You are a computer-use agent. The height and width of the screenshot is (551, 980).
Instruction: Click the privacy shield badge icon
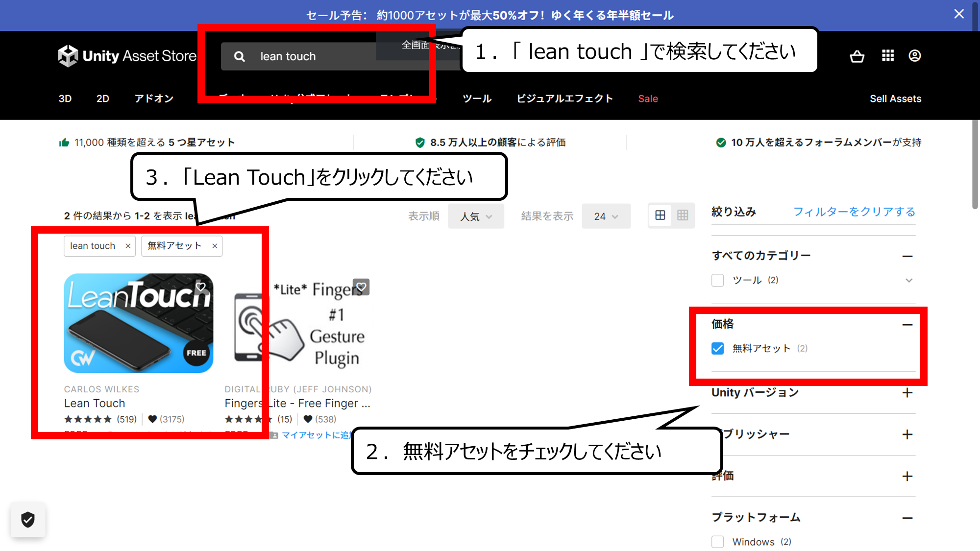click(x=28, y=520)
